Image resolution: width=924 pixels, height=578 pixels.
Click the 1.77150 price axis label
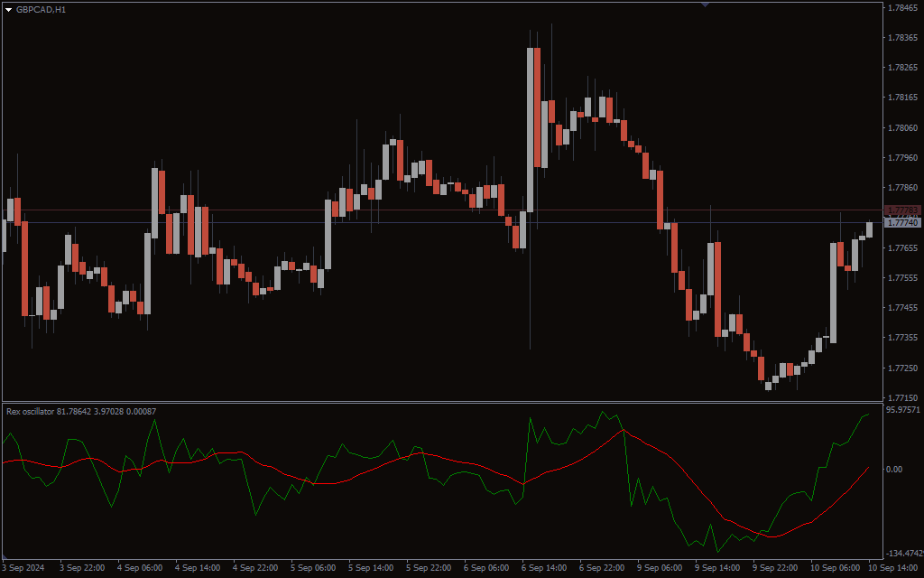[x=902, y=398]
